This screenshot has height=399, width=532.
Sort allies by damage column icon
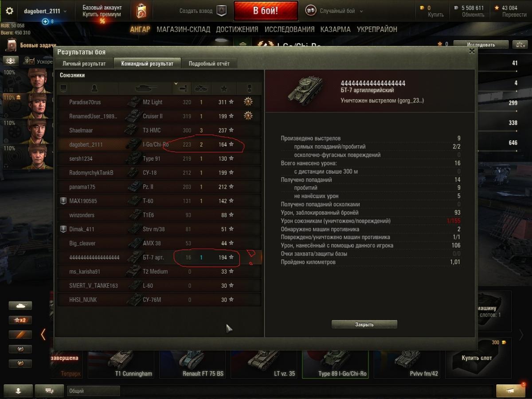(182, 88)
